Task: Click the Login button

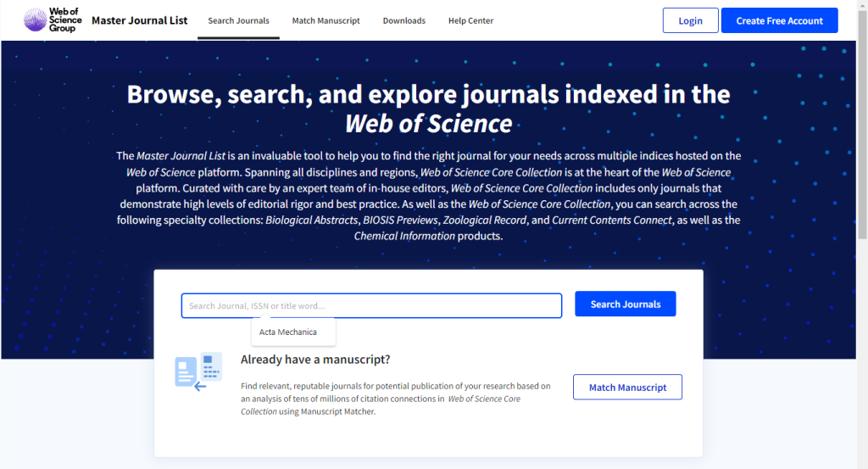Action: [x=690, y=20]
